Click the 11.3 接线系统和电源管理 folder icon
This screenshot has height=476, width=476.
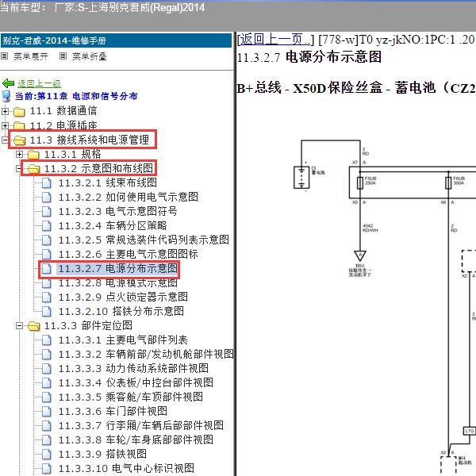[x=19, y=140]
